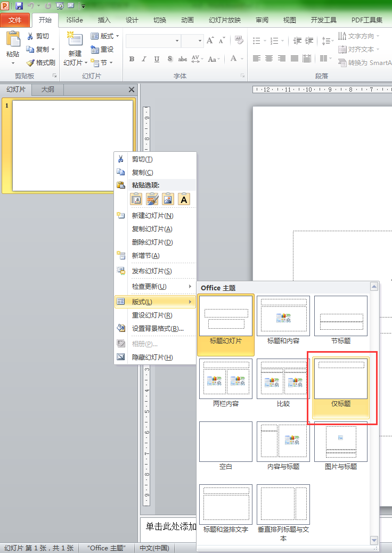Open the font name combo box
Screen dimensions: 392x553
153,41
